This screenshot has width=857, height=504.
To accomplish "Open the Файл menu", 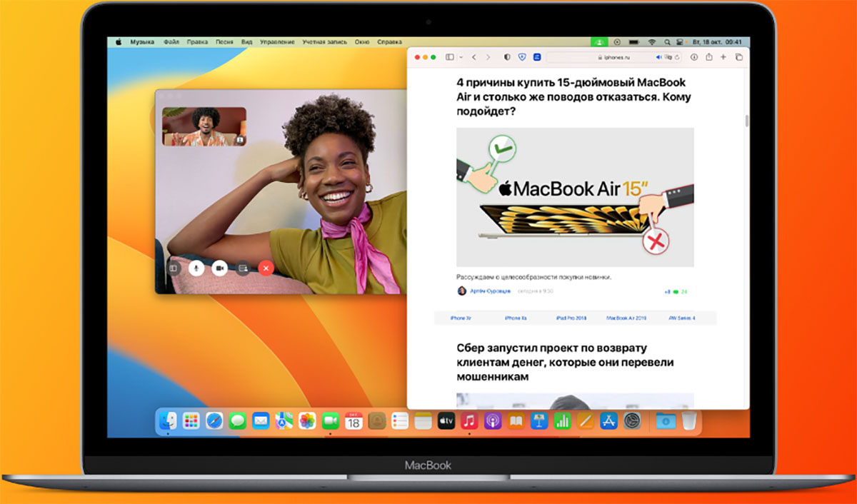I will [171, 42].
